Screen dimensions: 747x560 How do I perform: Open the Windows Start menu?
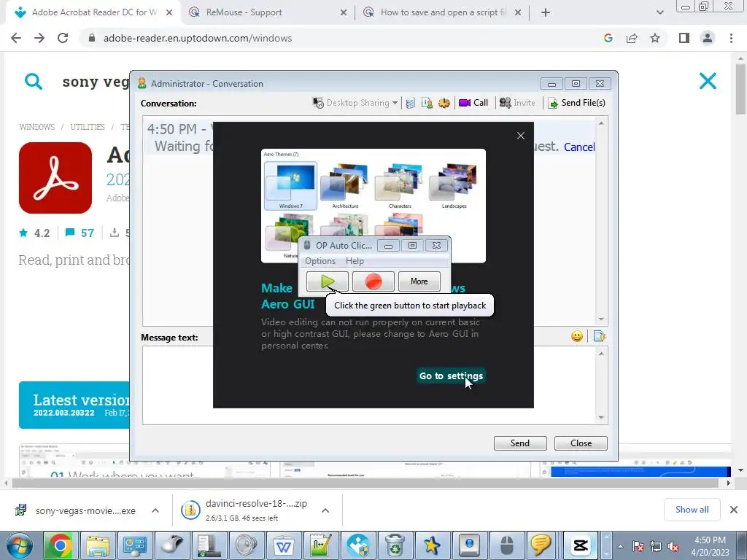[20, 545]
